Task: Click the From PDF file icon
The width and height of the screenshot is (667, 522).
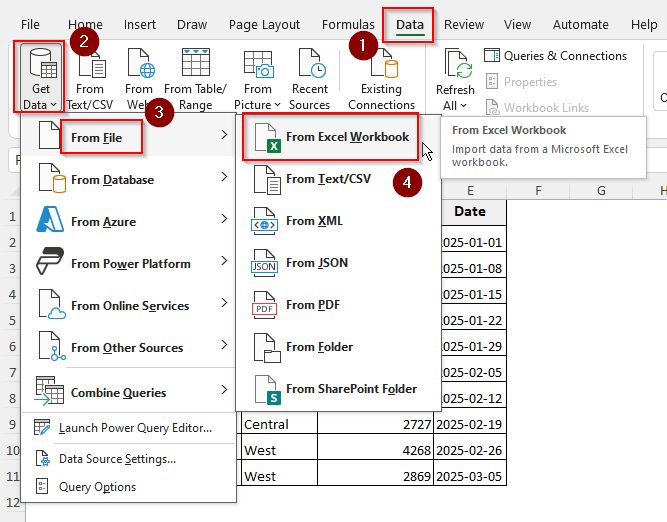Action: [265, 305]
